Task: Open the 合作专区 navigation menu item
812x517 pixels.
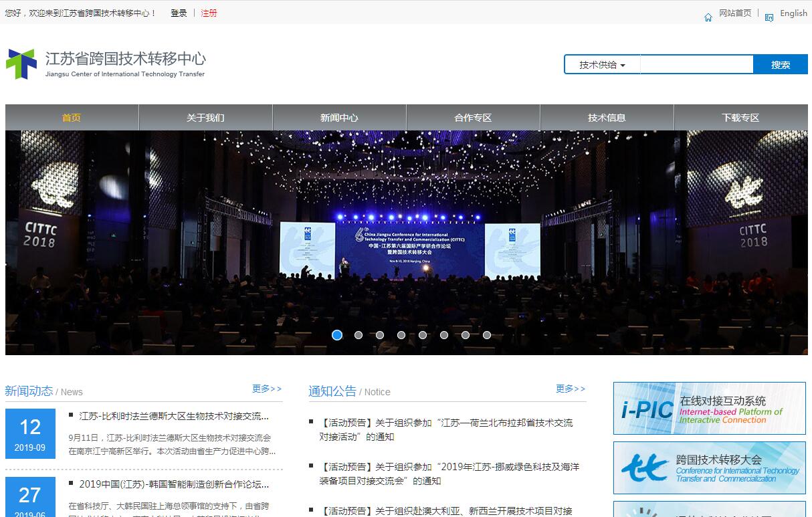Action: tap(473, 118)
